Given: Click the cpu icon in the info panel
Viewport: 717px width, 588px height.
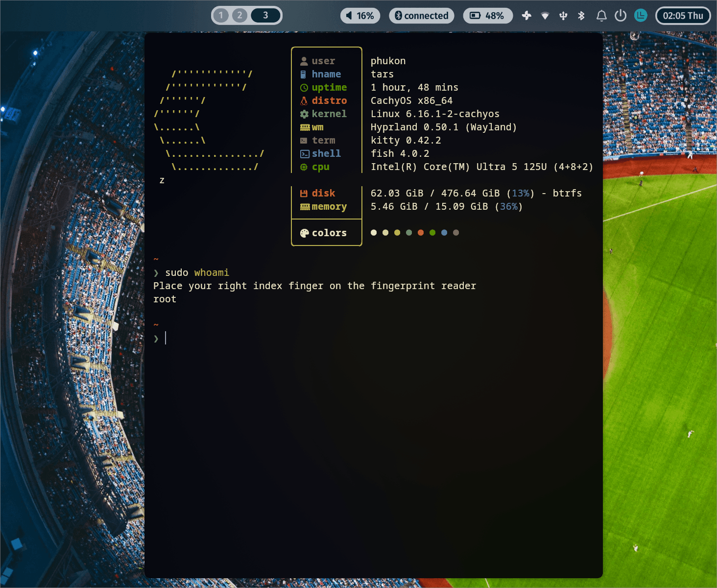Looking at the screenshot, I should [304, 167].
